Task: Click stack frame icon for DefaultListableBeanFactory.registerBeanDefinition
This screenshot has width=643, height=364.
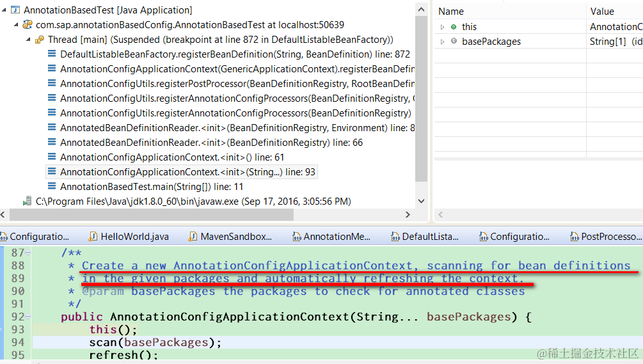Action: [x=52, y=54]
